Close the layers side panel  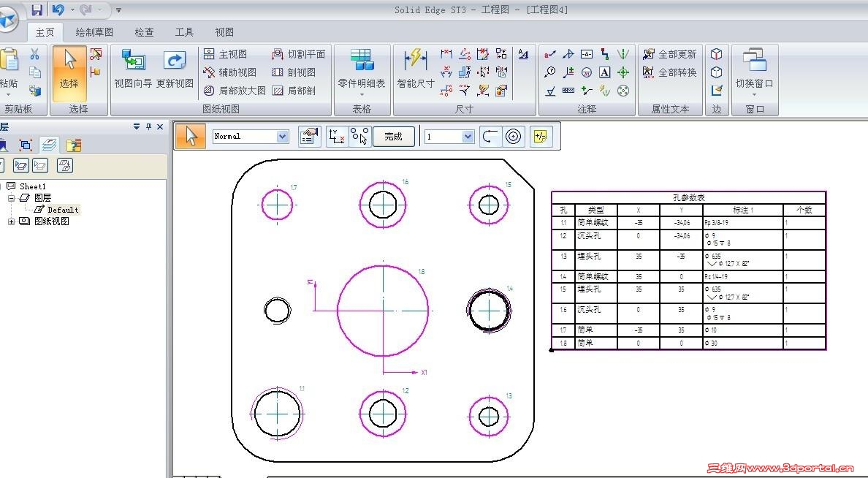coord(160,127)
